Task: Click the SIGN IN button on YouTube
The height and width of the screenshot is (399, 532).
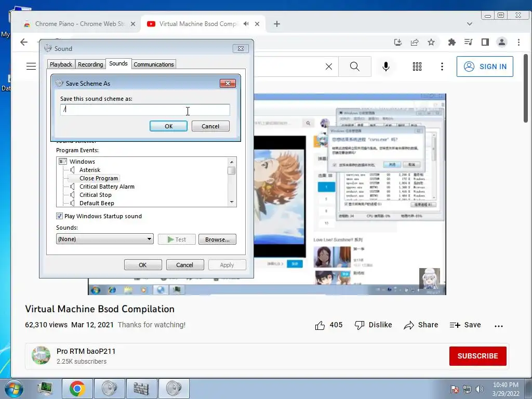Action: click(485, 66)
